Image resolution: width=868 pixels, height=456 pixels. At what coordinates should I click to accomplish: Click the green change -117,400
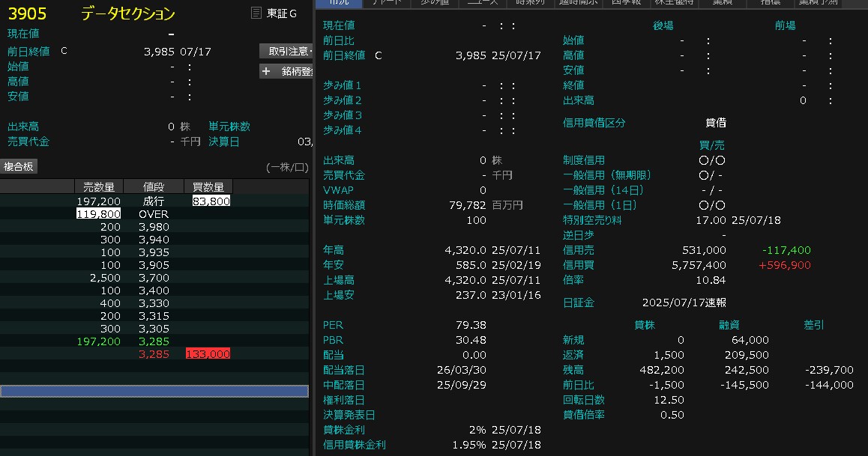[x=786, y=250]
